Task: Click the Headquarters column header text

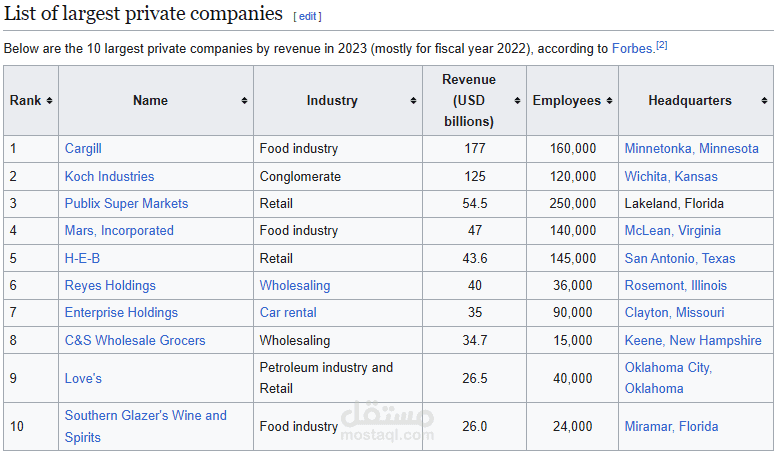Action: 689,100
